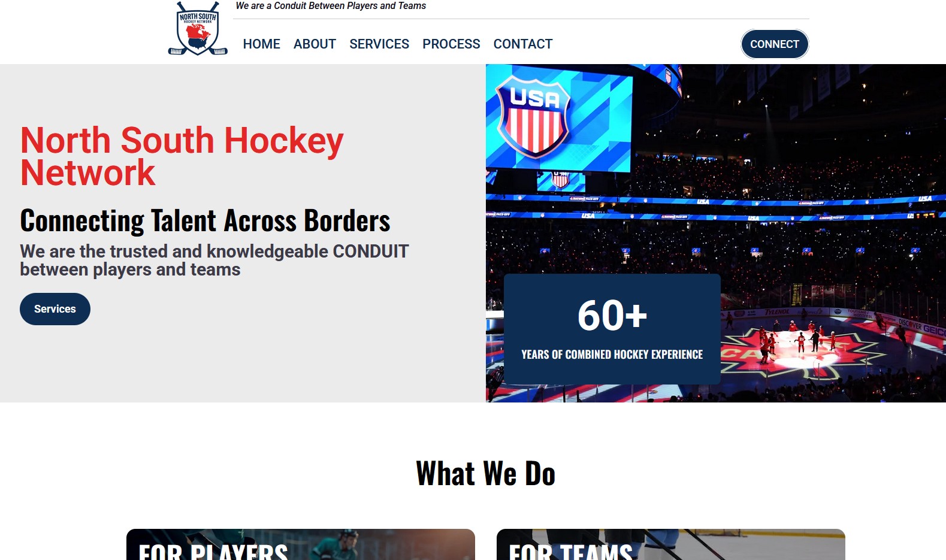Click the Connecting Talent Across Borders heading
The height and width of the screenshot is (560, 946).
[205, 220]
